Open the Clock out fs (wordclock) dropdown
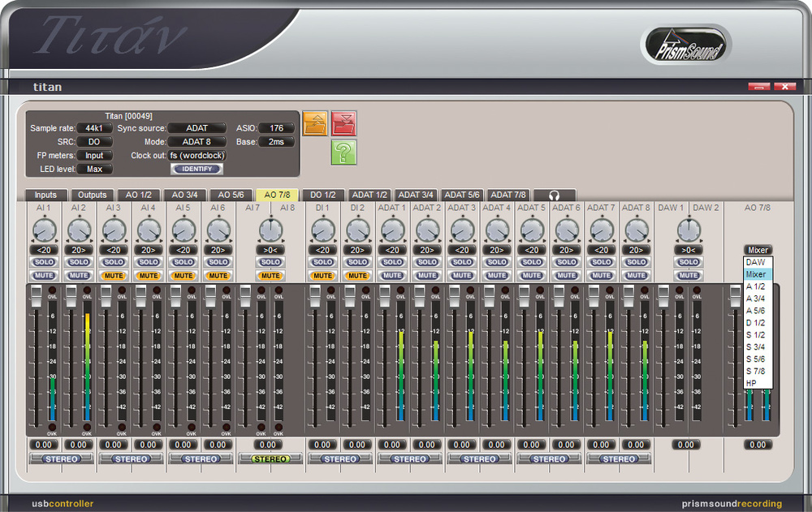 [x=197, y=155]
